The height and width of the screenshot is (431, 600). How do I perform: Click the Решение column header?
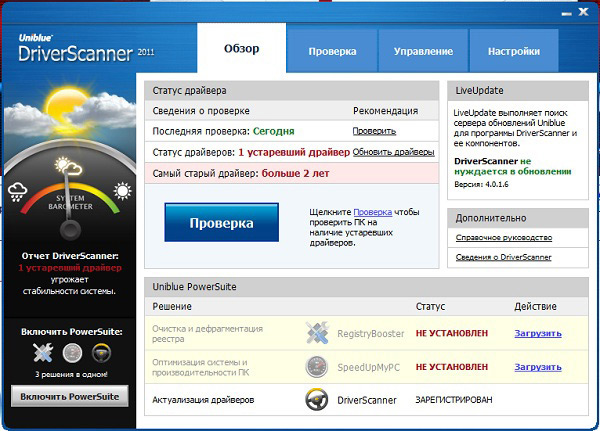point(172,306)
